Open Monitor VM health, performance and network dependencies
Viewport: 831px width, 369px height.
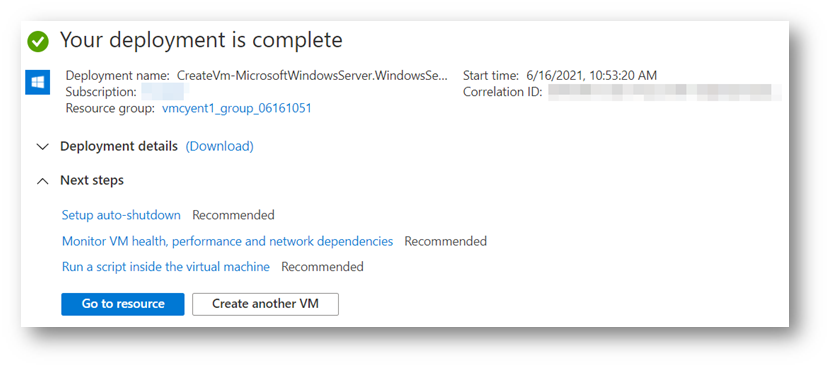227,241
